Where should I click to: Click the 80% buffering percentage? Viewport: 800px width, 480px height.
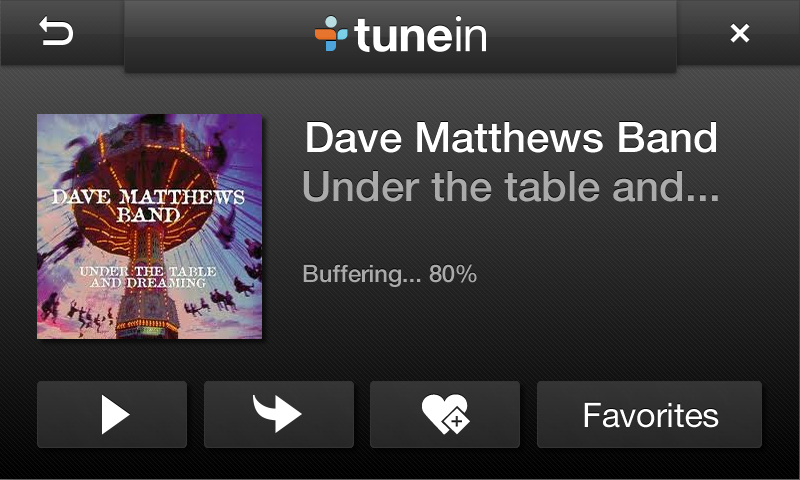tap(453, 274)
